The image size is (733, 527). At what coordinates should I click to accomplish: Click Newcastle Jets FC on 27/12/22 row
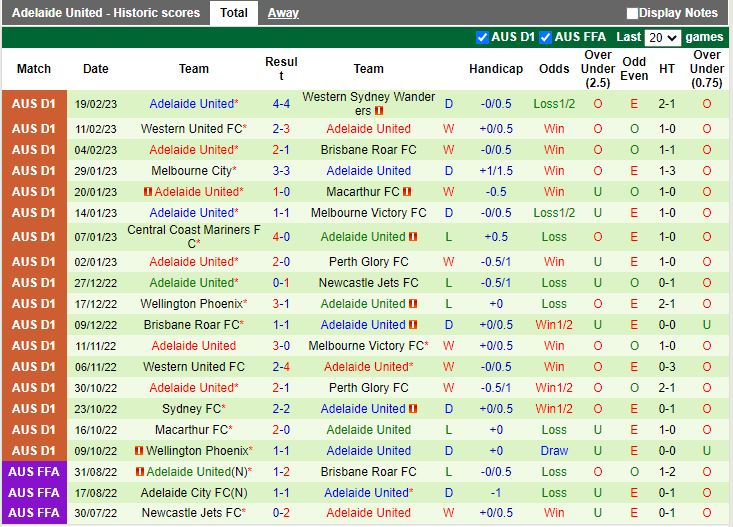click(368, 282)
